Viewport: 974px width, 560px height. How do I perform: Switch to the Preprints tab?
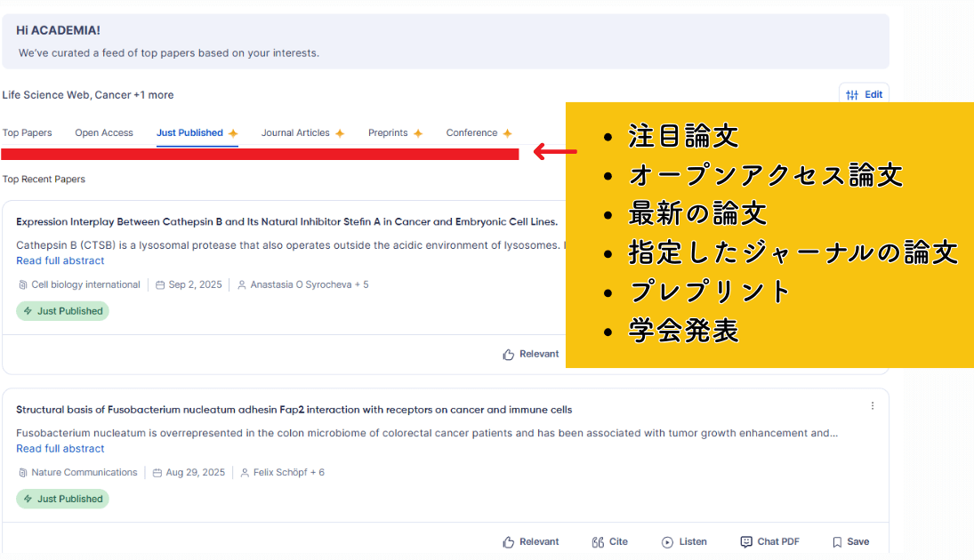pyautogui.click(x=388, y=132)
